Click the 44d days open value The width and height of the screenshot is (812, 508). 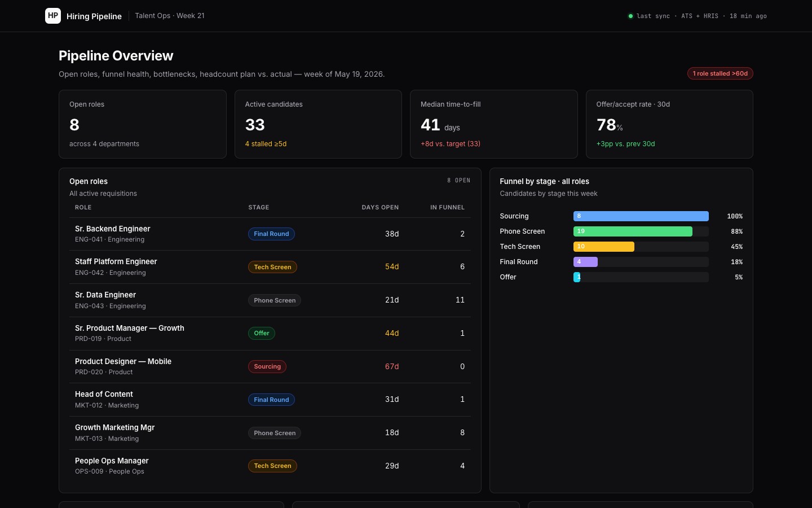tap(392, 333)
